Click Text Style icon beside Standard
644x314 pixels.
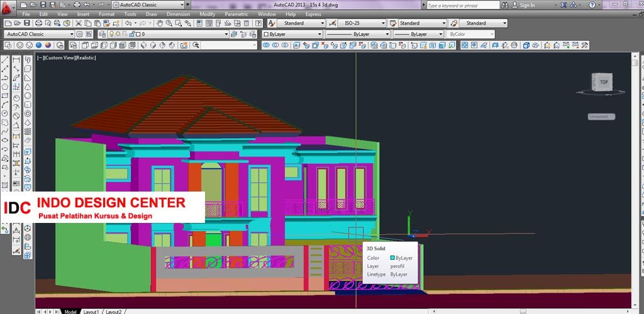[272, 23]
